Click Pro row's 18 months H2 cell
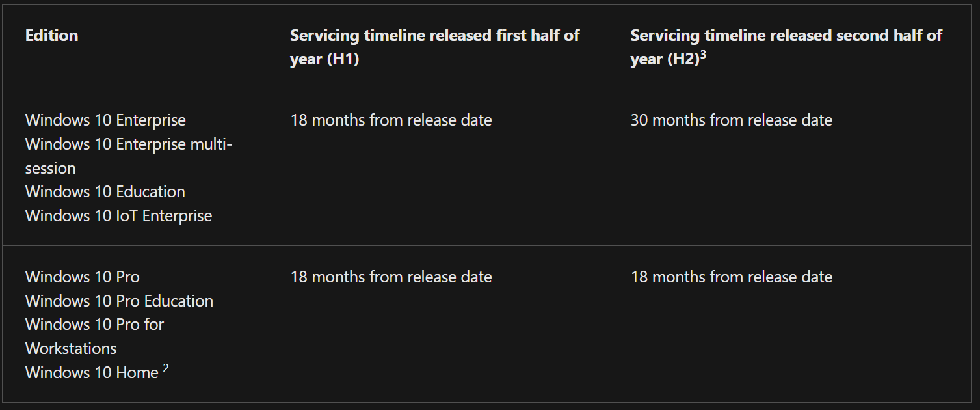Screen dimensions: 980x410 [x=731, y=277]
